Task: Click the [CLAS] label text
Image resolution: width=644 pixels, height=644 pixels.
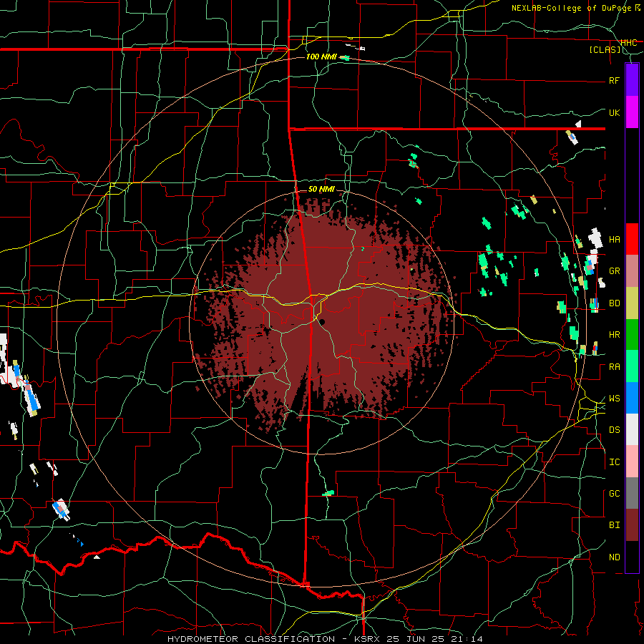Action: click(x=605, y=50)
